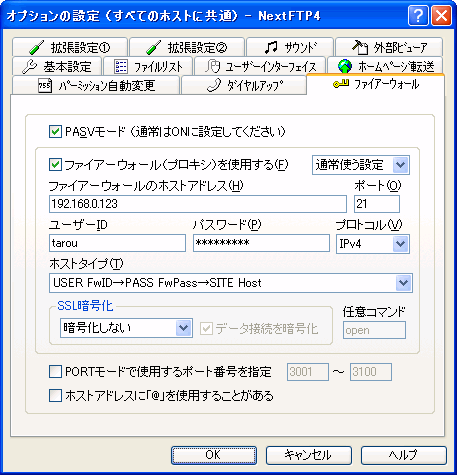Open the SSL暗号化 暗号化しない dropdown
This screenshot has width=457, height=475.
126,328
